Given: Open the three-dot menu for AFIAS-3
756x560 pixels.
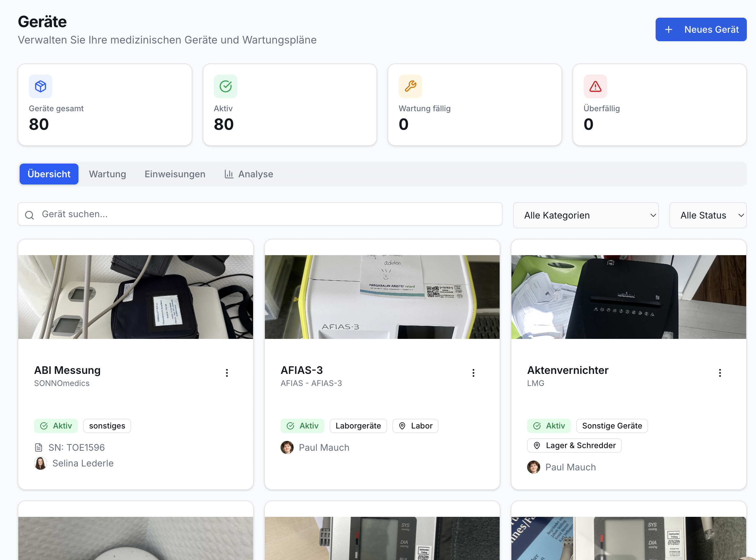Looking at the screenshot, I should 473,373.
